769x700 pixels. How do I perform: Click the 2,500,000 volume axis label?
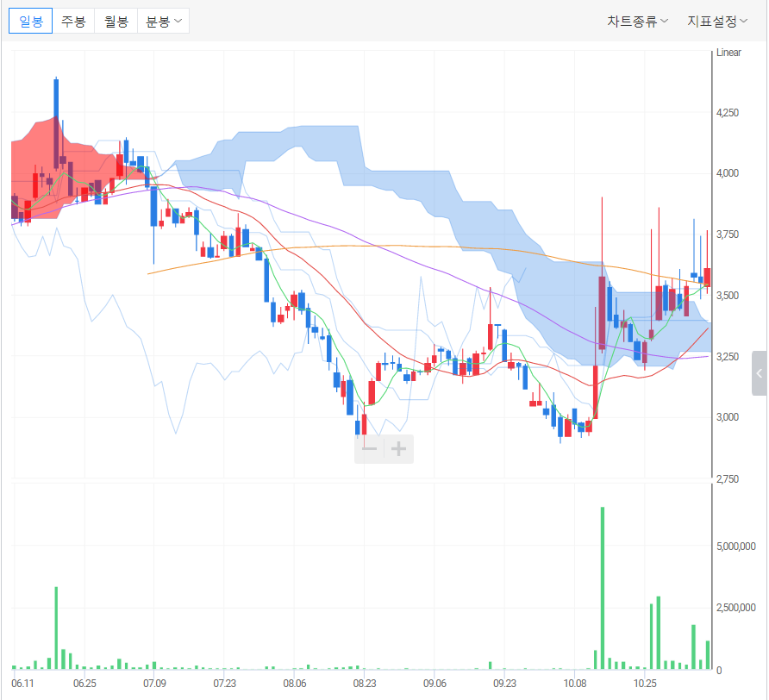pyautogui.click(x=735, y=608)
